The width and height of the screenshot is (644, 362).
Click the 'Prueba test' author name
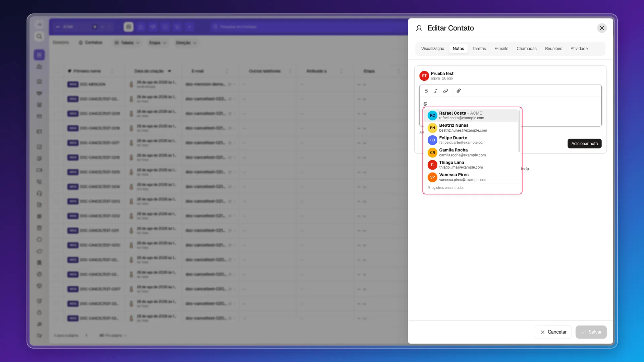(442, 73)
